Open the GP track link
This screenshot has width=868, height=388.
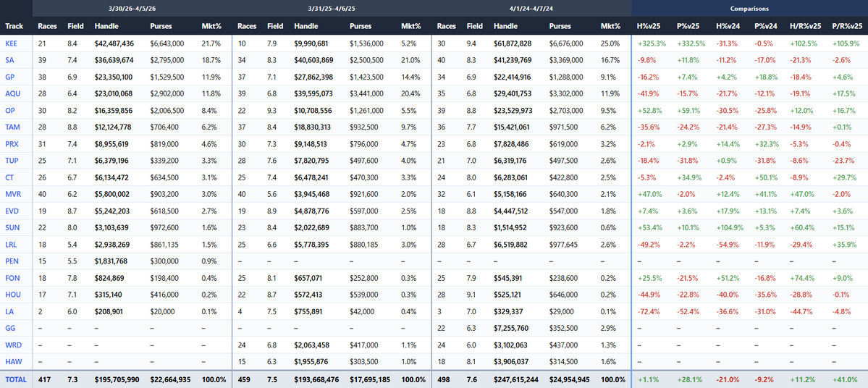tap(9, 77)
